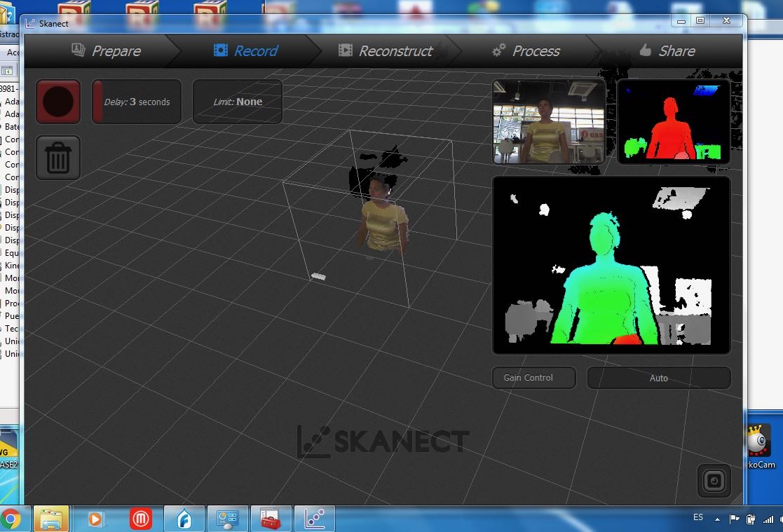Select the Skanect taskbar icon
This screenshot has height=532, width=783.
click(315, 519)
